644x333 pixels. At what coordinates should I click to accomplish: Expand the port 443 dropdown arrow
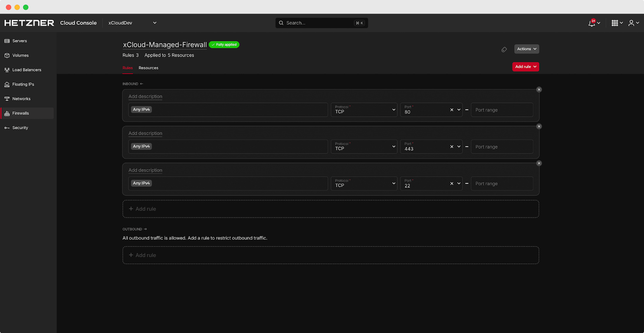click(x=459, y=147)
